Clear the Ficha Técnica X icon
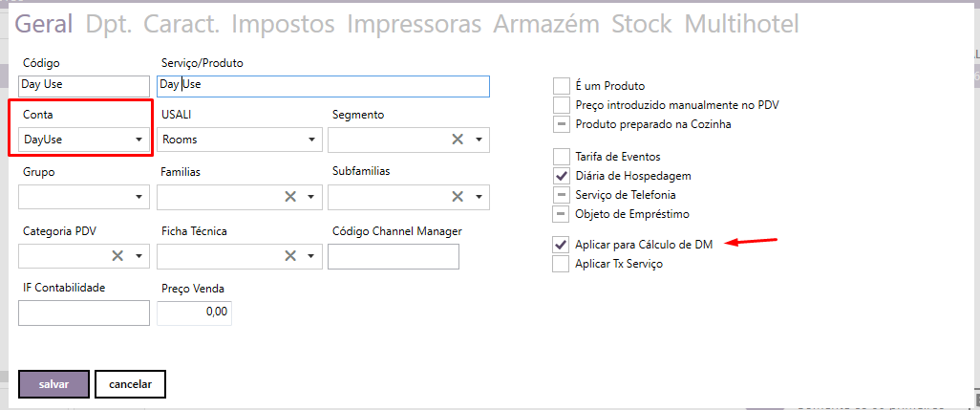 coord(289,255)
